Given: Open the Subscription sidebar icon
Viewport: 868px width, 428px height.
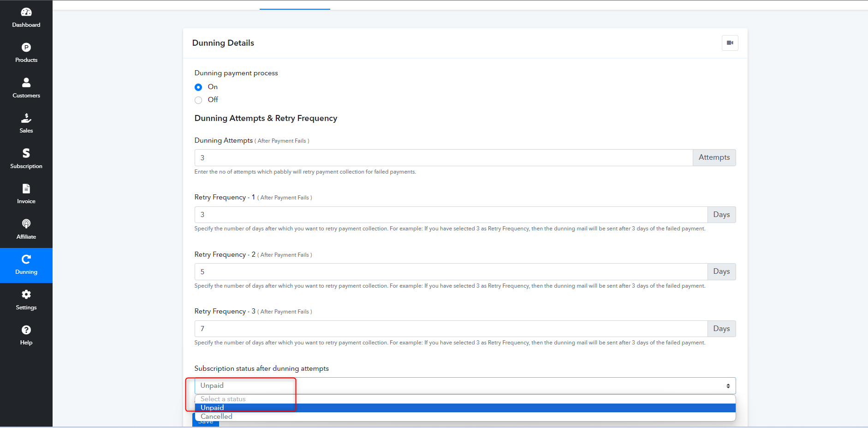Looking at the screenshot, I should [x=26, y=153].
